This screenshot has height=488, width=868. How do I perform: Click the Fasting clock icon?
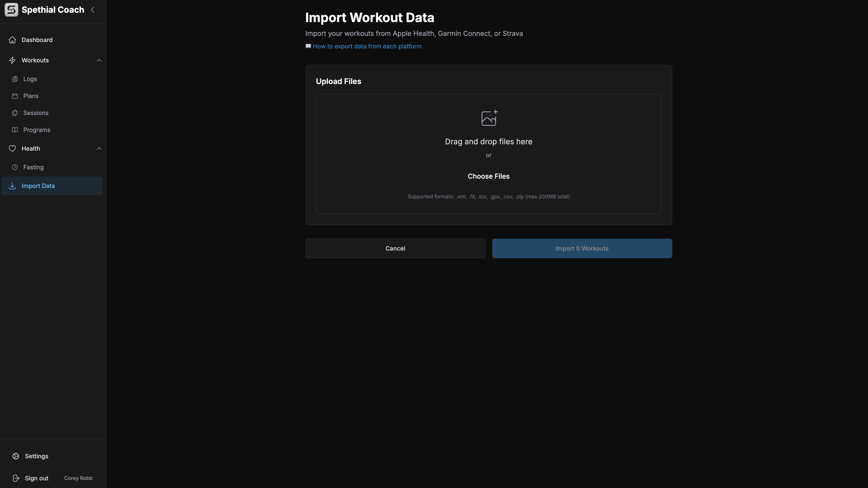pos(15,167)
